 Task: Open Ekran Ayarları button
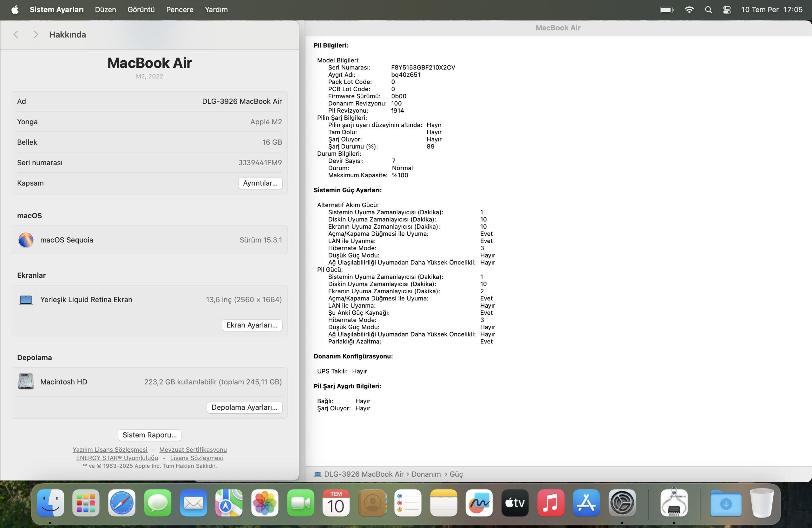[x=252, y=325]
